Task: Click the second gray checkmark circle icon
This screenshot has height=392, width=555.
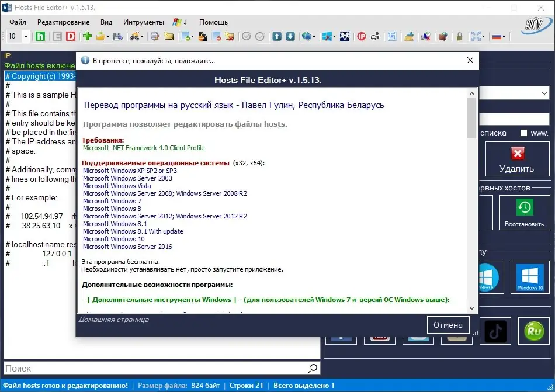Action: (x=260, y=36)
